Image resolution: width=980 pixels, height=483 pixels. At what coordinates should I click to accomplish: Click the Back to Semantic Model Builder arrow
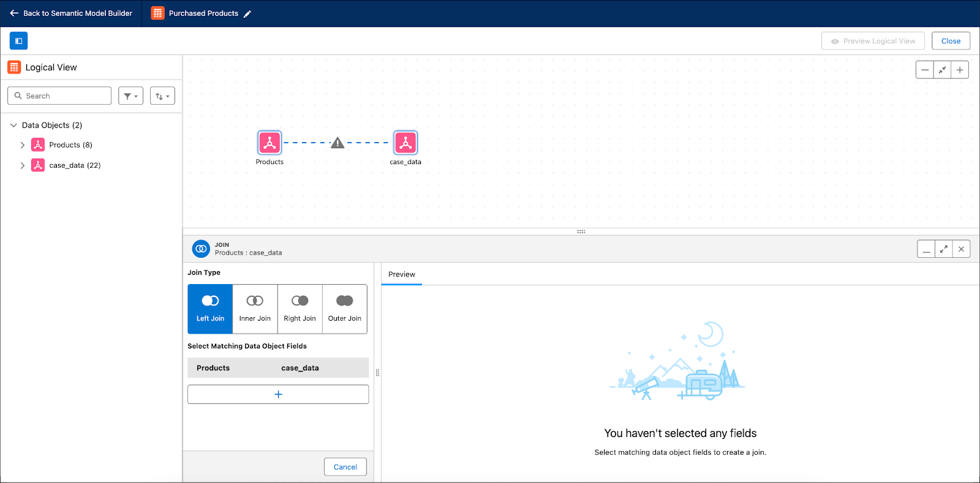click(14, 13)
